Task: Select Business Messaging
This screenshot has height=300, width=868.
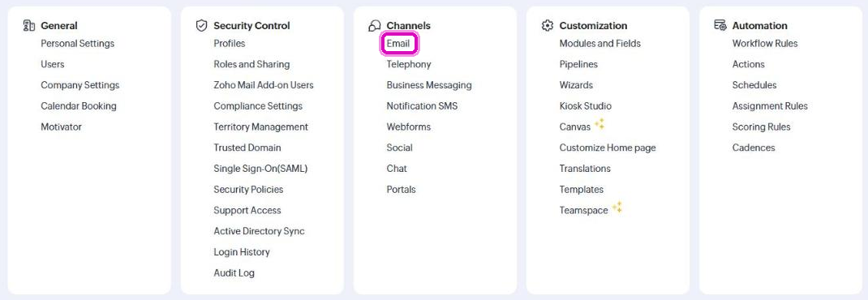Action: pyautogui.click(x=429, y=85)
